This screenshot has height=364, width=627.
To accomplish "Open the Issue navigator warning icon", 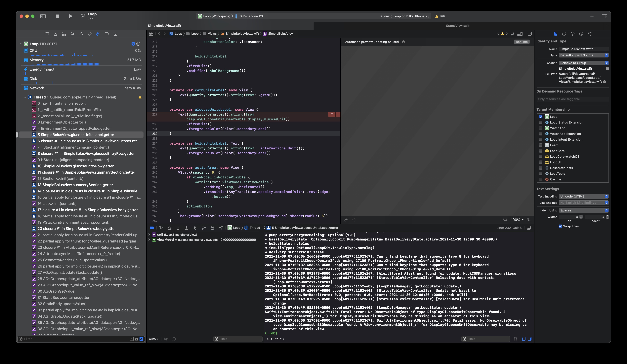I will pyautogui.click(x=81, y=34).
